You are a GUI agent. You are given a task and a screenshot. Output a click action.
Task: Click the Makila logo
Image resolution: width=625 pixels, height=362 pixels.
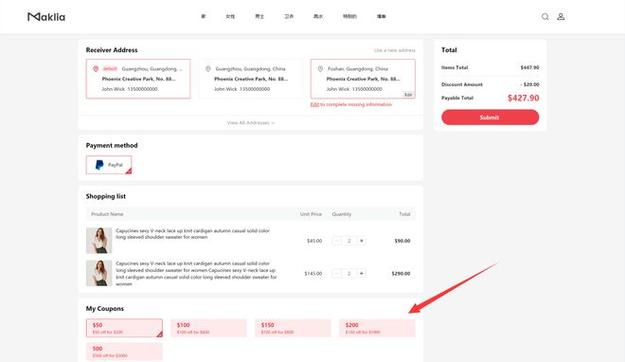pos(46,17)
